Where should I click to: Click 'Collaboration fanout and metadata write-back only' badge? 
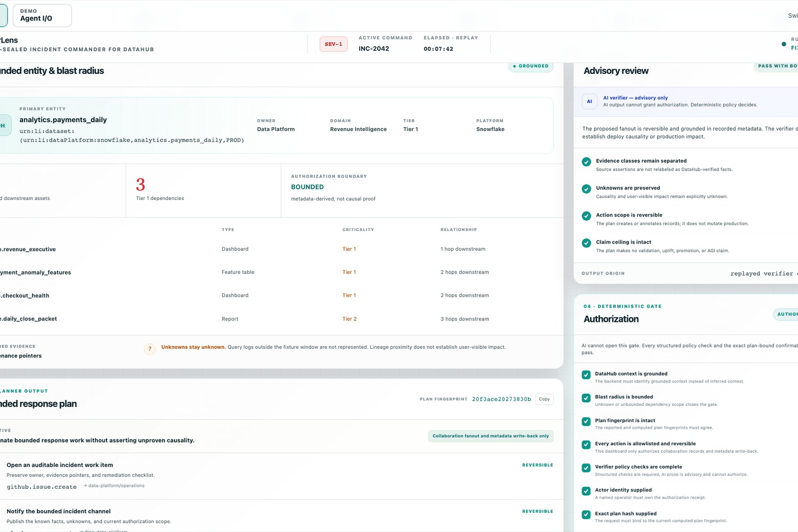click(x=491, y=436)
